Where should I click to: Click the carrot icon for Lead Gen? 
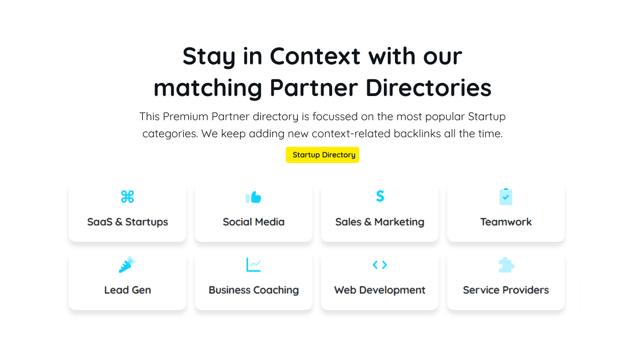(127, 264)
